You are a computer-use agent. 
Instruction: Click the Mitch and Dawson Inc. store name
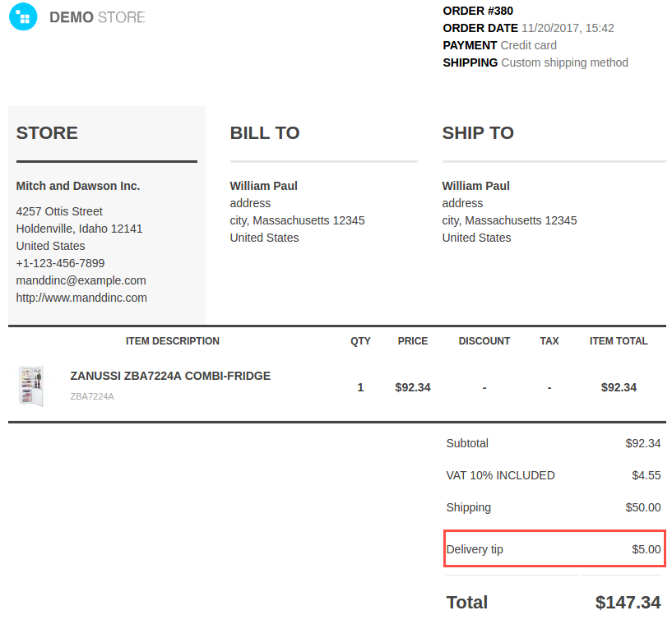pos(78,186)
